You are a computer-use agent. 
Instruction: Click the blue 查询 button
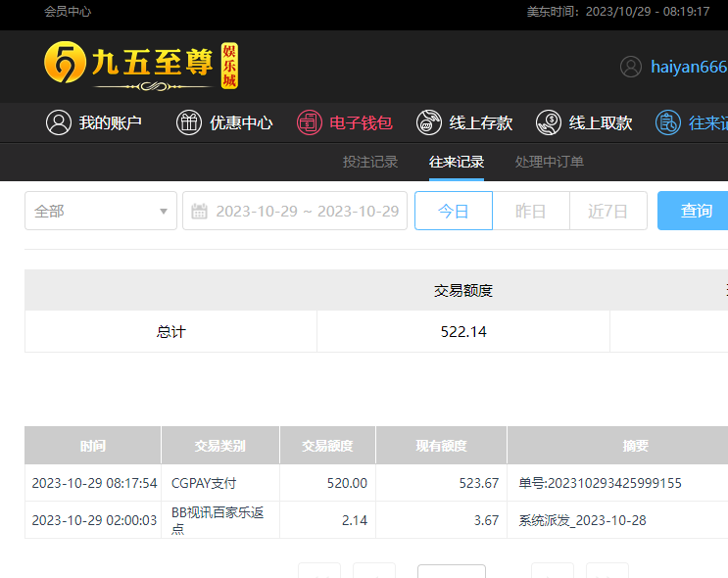(x=694, y=211)
